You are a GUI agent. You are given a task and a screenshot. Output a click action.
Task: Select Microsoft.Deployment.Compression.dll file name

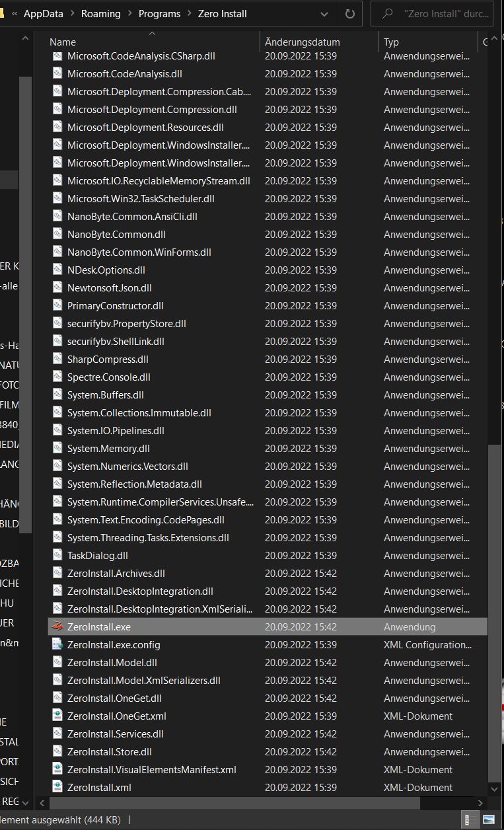coord(152,110)
